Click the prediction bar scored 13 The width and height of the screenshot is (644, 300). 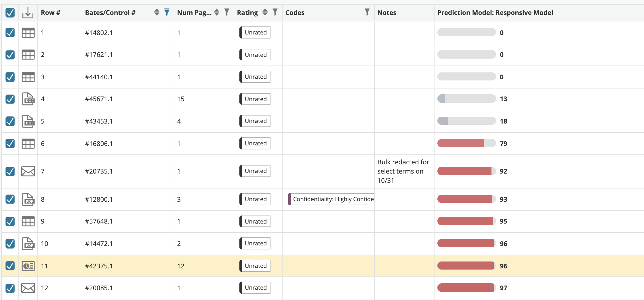coord(466,99)
